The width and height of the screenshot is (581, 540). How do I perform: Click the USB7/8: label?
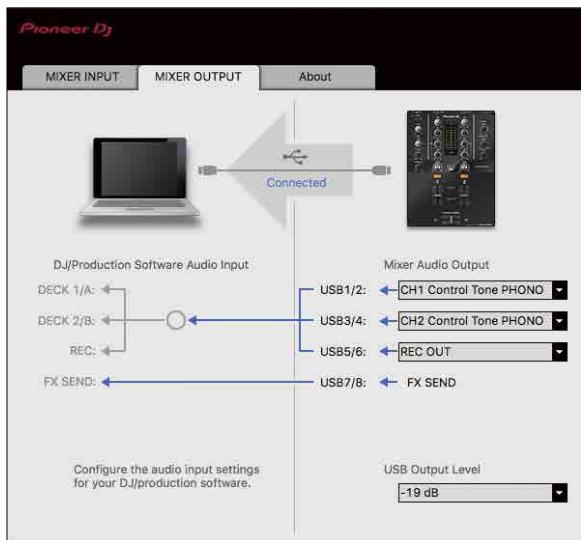tap(343, 382)
